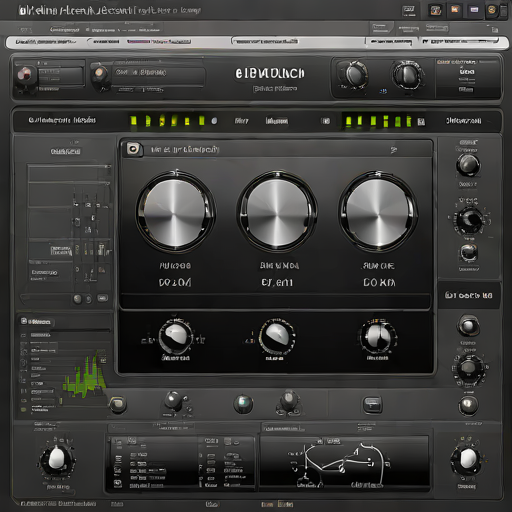Click the small square icon after the right LED meter
The height and width of the screenshot is (512, 512).
pos(421,122)
